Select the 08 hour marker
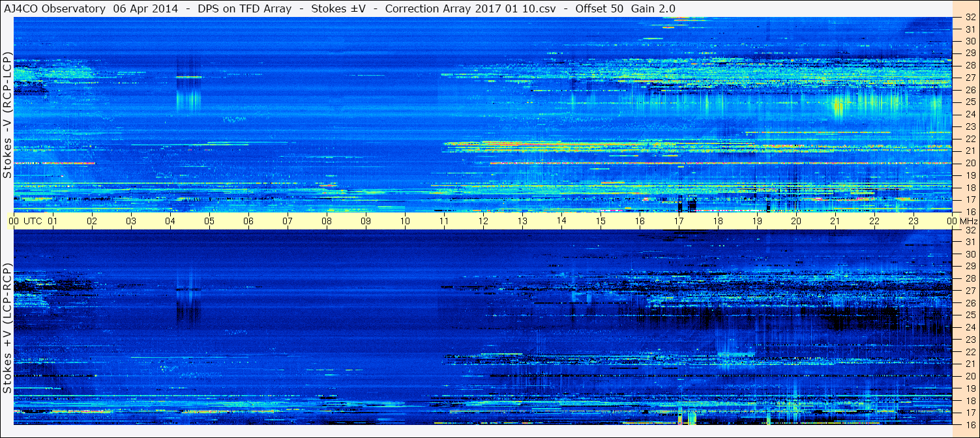The image size is (980, 438). pyautogui.click(x=327, y=221)
